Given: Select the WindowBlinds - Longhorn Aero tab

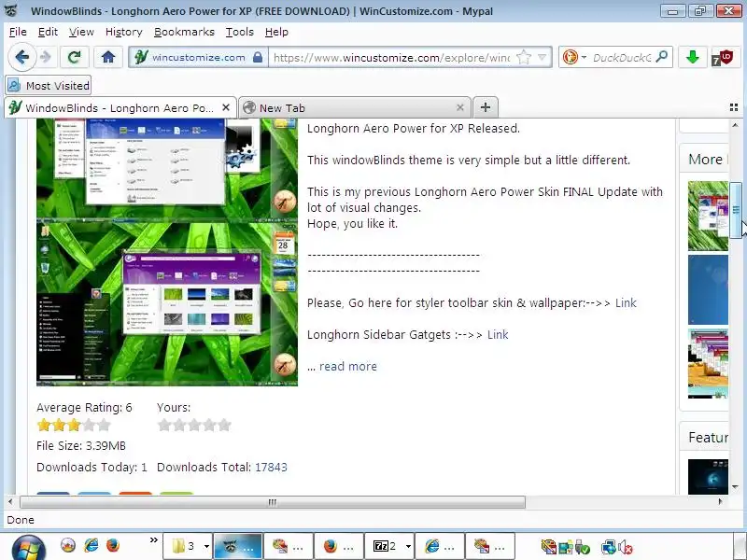Looking at the screenshot, I should pos(120,108).
